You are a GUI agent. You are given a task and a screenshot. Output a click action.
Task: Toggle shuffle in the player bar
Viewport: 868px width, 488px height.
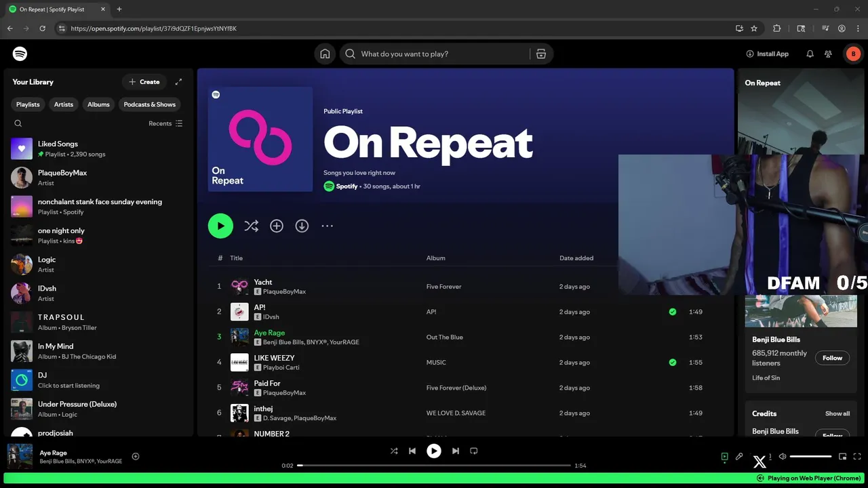tap(394, 451)
